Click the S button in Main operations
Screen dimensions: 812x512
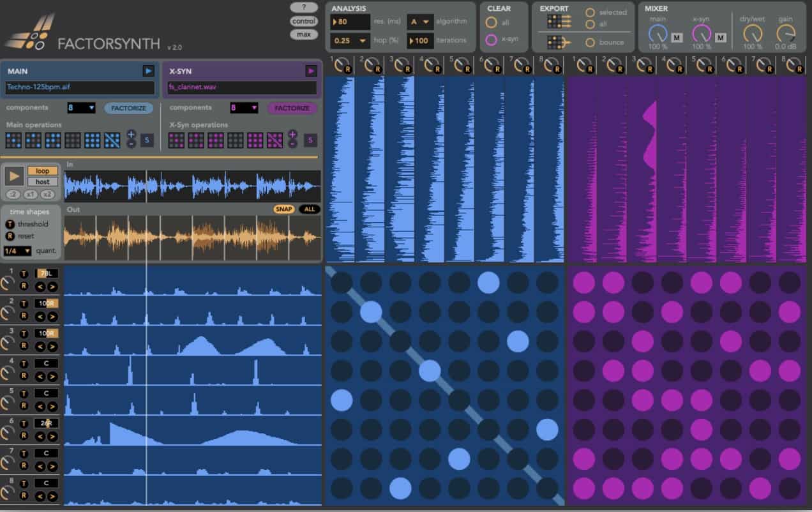(x=146, y=140)
